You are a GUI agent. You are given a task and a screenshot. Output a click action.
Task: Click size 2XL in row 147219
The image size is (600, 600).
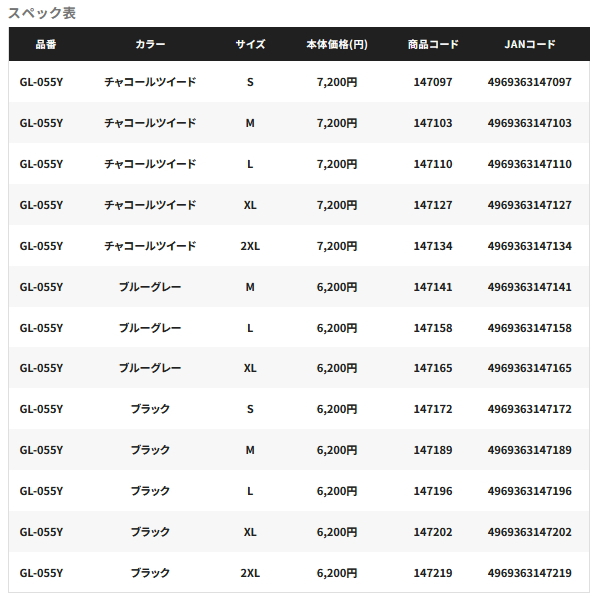(x=250, y=572)
